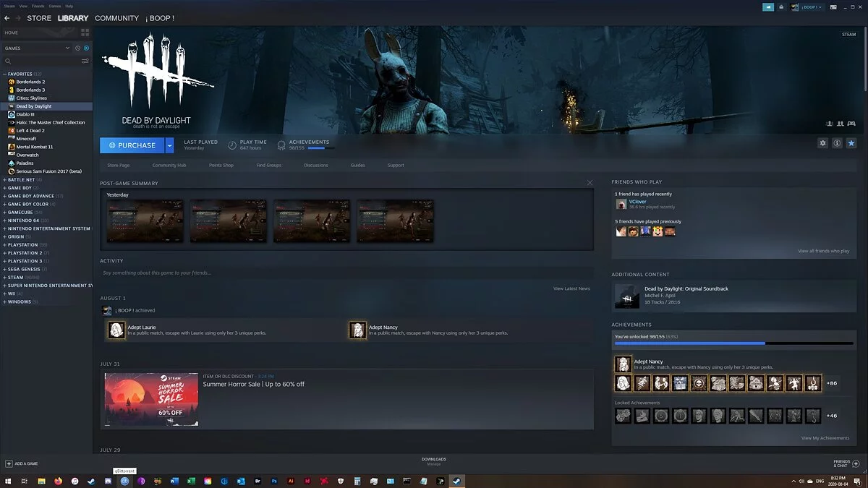Image resolution: width=868 pixels, height=488 pixels.
Task: Click the blue Purchase button
Action: pyautogui.click(x=132, y=145)
